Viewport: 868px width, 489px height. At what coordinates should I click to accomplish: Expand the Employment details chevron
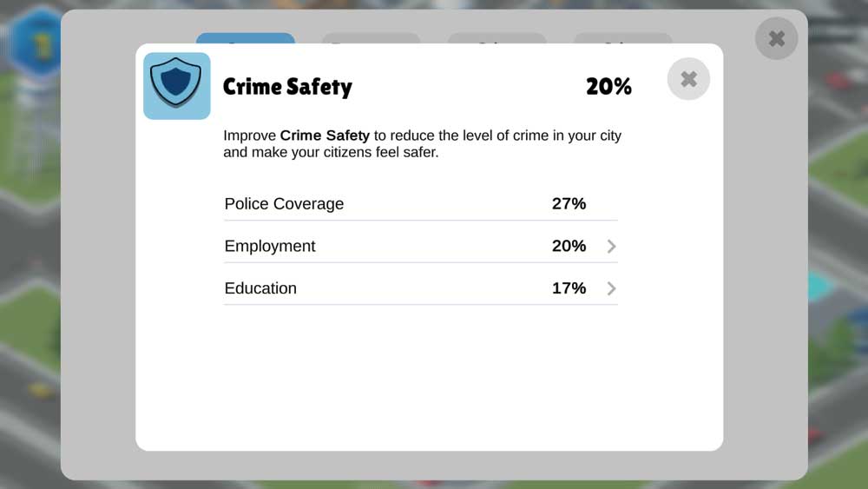tap(611, 246)
